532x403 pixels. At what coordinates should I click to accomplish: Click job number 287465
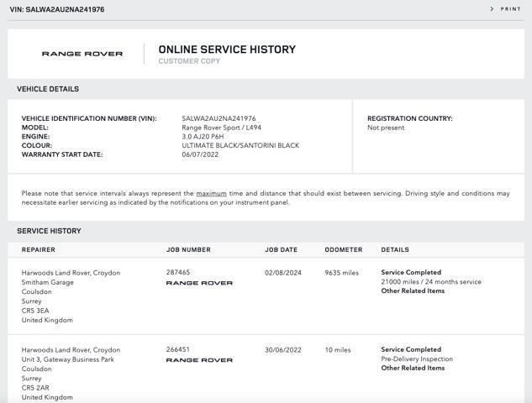pyautogui.click(x=178, y=272)
